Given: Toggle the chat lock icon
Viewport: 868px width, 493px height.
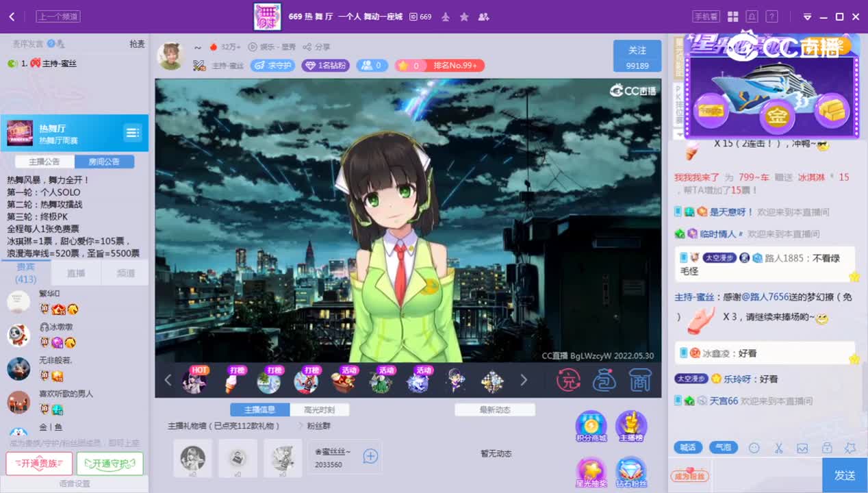Looking at the screenshot, I should coord(827,448).
